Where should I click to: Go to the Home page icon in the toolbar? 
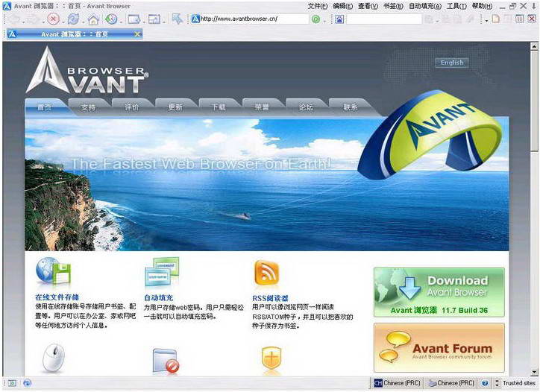93,19
